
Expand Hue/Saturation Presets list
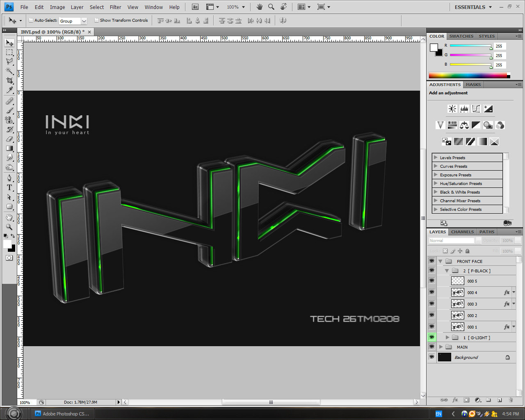(436, 183)
